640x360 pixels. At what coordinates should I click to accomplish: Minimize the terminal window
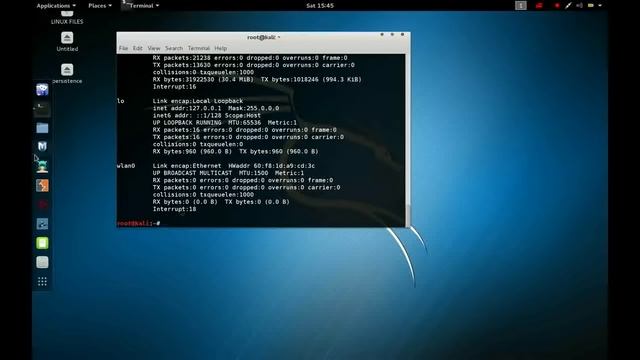coord(382,35)
